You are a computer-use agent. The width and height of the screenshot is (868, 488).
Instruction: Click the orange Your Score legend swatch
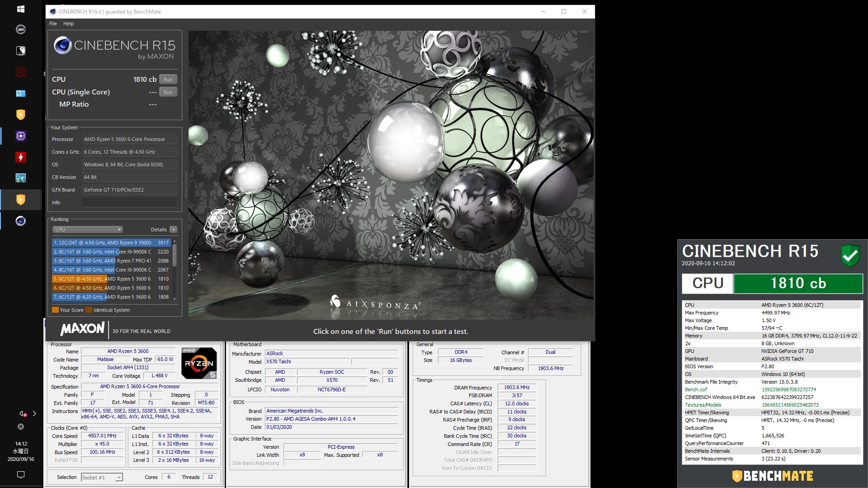(x=55, y=310)
